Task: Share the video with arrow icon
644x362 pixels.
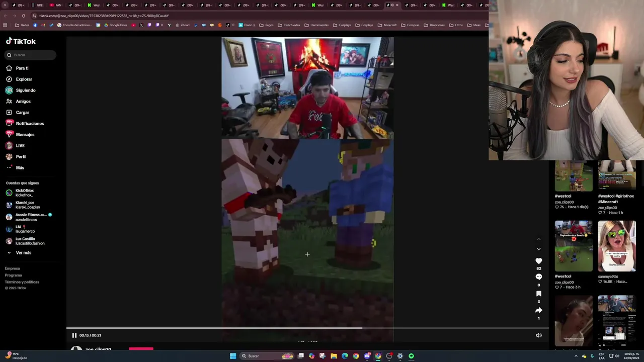Action: [x=538, y=310]
